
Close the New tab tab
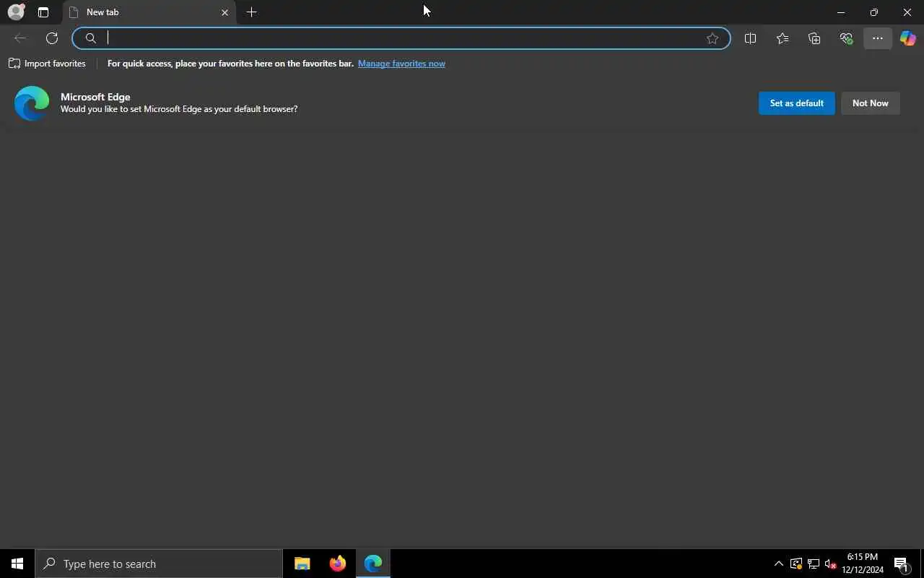pyautogui.click(x=225, y=12)
